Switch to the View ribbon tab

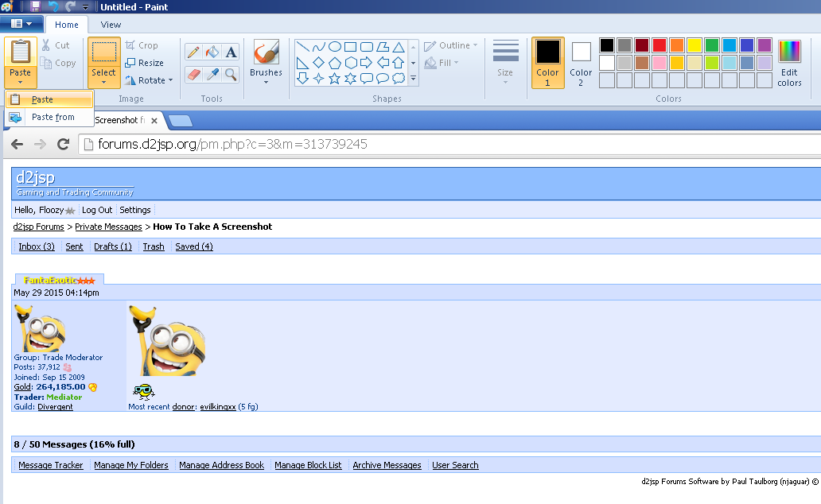[x=111, y=25]
